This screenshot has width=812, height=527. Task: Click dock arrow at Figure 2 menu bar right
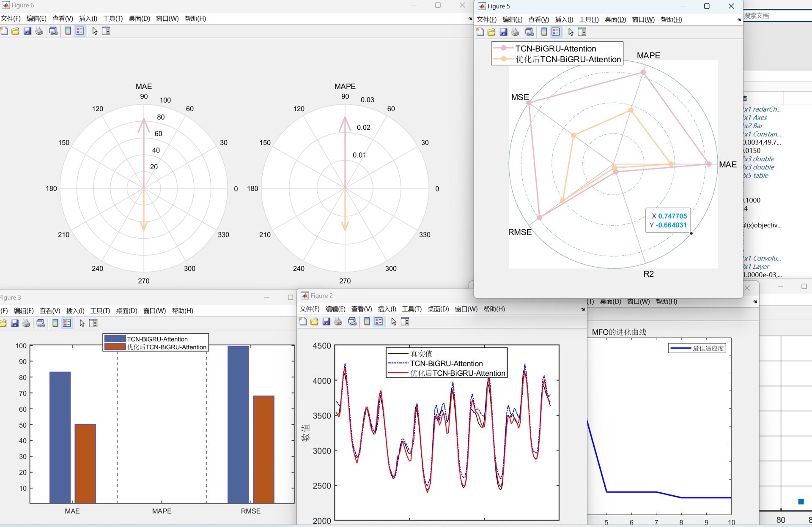coord(583,309)
